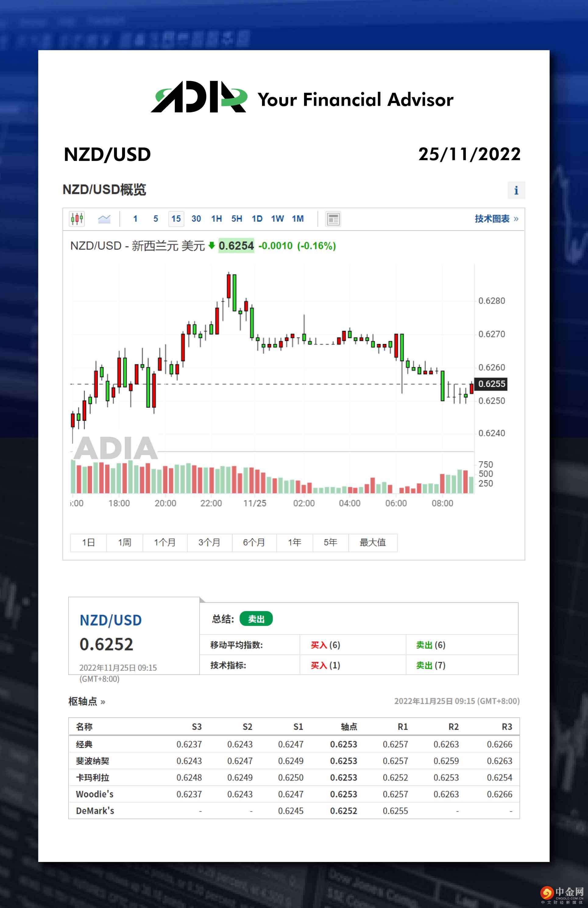Toggle the 15 minute interval option
The height and width of the screenshot is (908, 588).
(x=176, y=219)
